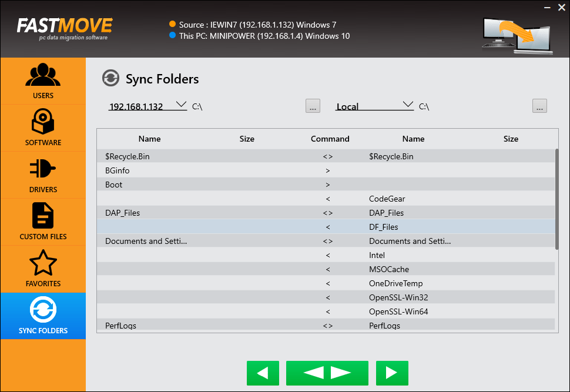Close the FastMove window
The image size is (570, 392).
[562, 8]
